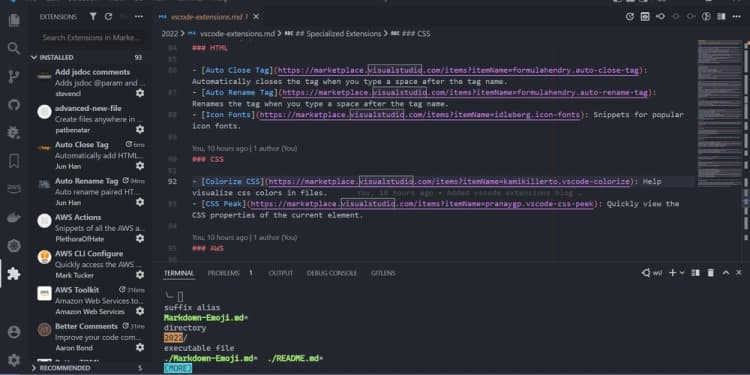Open the GitHub view in activity bar
Screen dimensions: 750x375
coord(14,104)
